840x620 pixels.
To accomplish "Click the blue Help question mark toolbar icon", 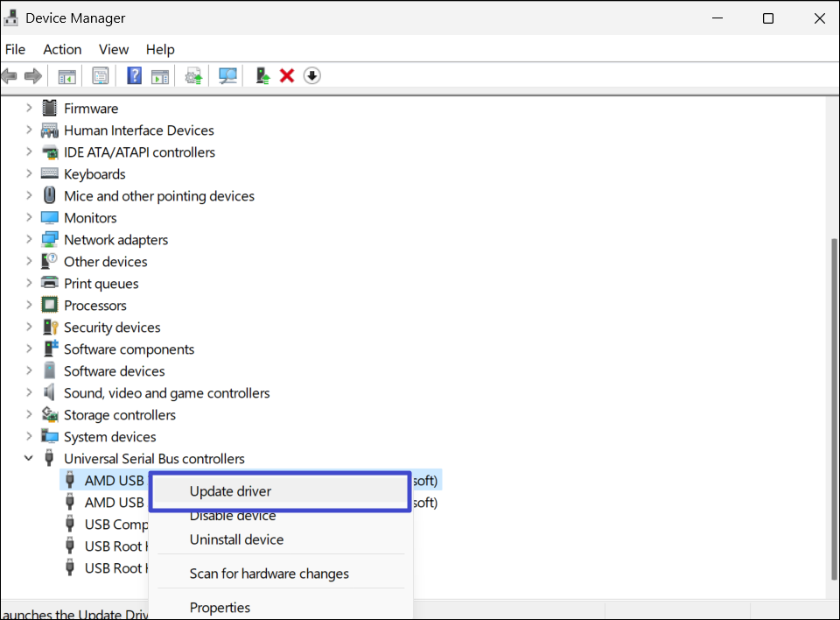I will pos(134,76).
